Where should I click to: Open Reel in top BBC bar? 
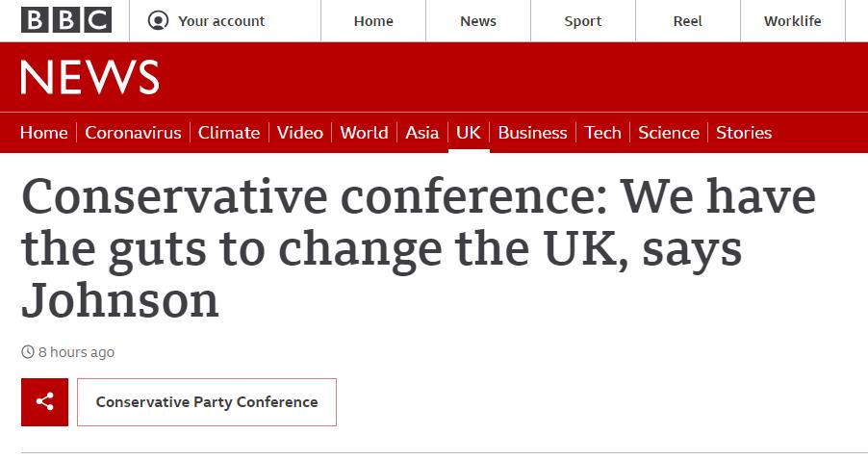point(687,21)
